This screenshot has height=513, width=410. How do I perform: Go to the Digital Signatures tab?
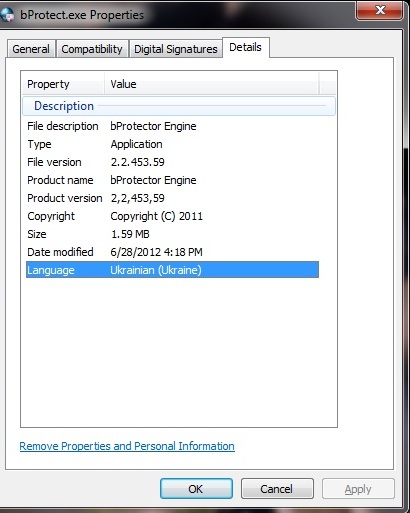tap(176, 49)
